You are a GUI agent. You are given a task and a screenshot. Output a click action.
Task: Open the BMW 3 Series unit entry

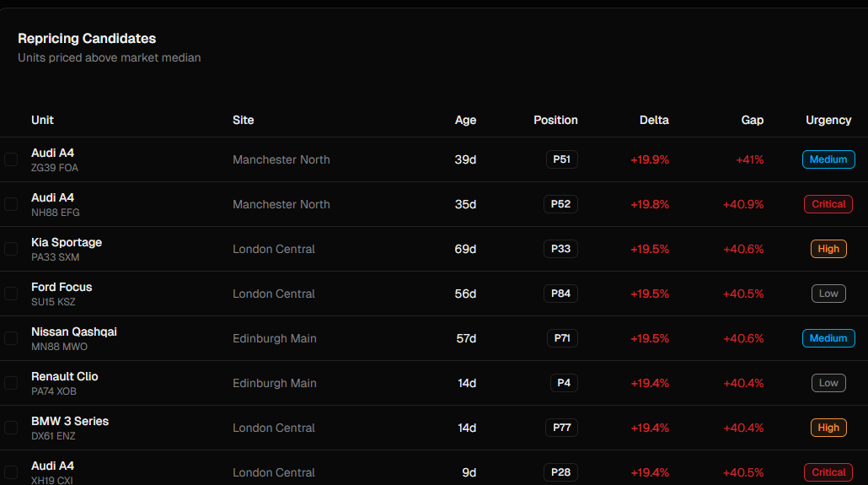(70, 422)
